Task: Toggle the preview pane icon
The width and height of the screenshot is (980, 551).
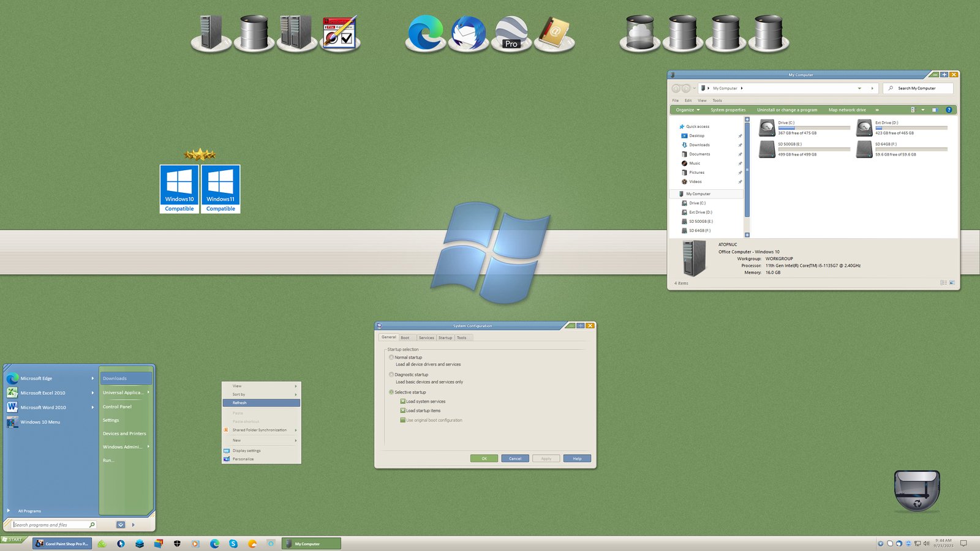Action: pyautogui.click(x=934, y=110)
